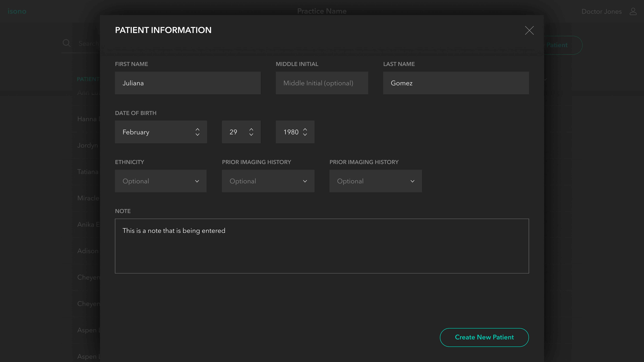Click inside the Note text area
Screen dimensions: 644x362
click(322, 246)
